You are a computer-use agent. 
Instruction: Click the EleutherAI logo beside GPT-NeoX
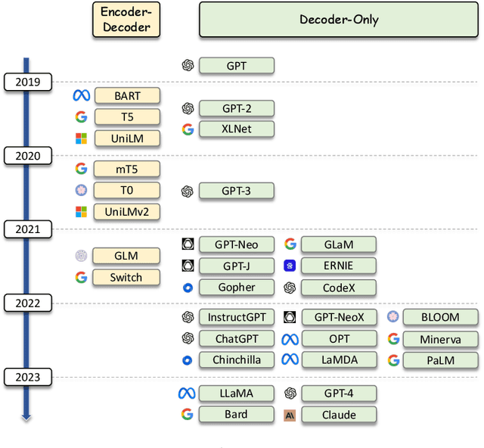tap(290, 318)
